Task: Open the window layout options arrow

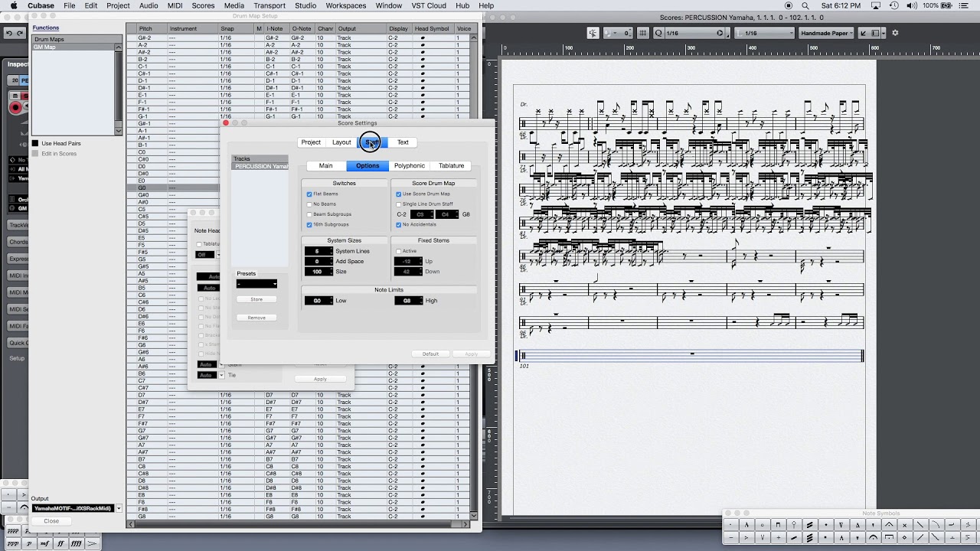Action: pyautogui.click(x=884, y=33)
